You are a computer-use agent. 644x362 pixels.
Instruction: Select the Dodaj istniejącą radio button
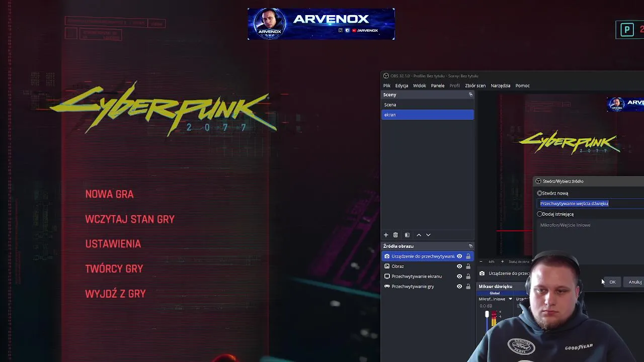[x=539, y=214]
